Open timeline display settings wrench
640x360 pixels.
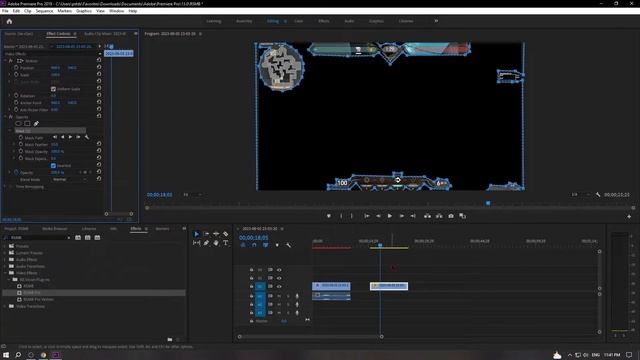(x=289, y=245)
